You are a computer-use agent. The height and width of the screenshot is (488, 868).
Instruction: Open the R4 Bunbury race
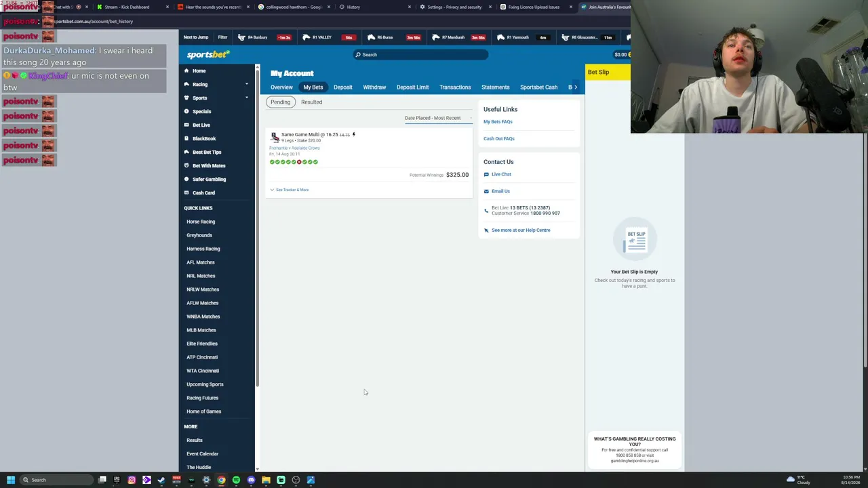[264, 37]
